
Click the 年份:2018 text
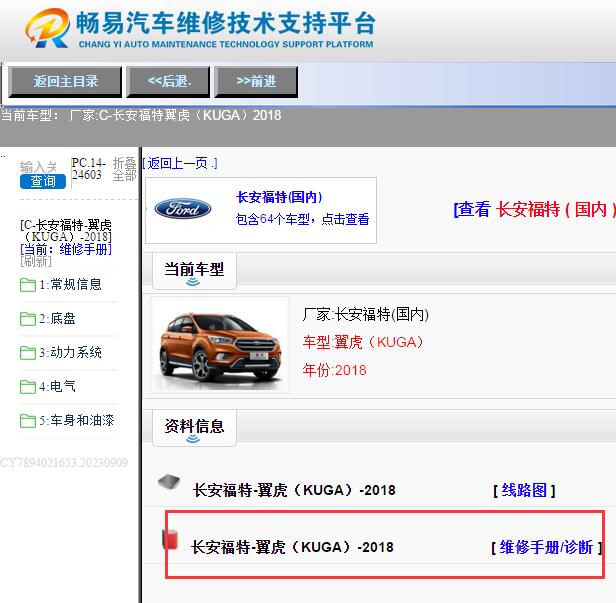[334, 370]
